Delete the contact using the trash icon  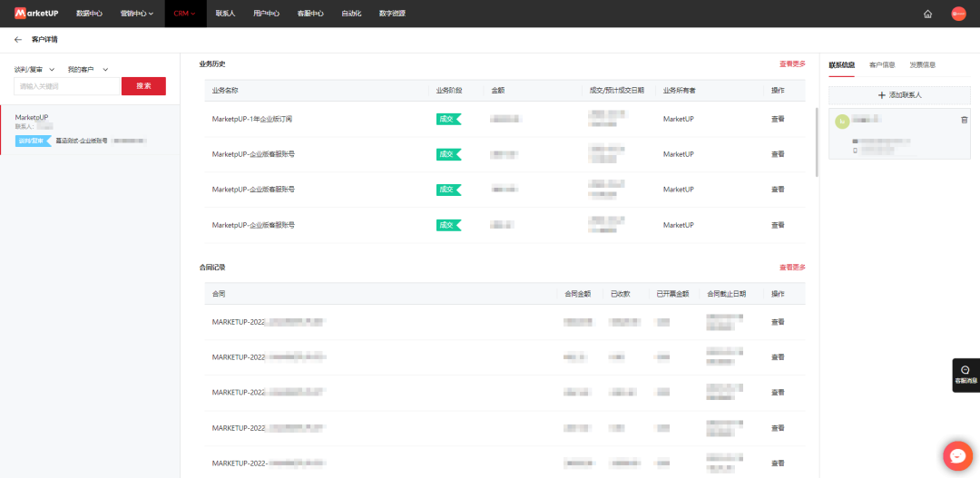pos(964,120)
